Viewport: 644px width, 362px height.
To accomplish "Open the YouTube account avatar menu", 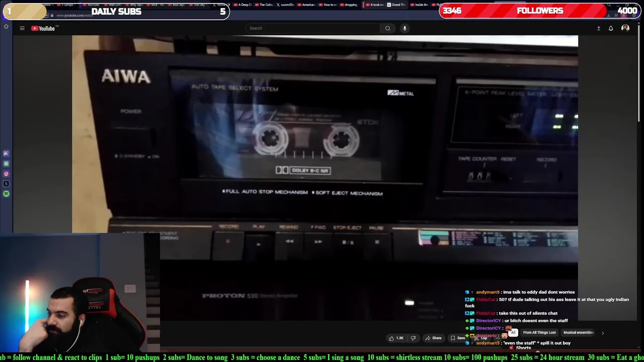I will tap(625, 28).
